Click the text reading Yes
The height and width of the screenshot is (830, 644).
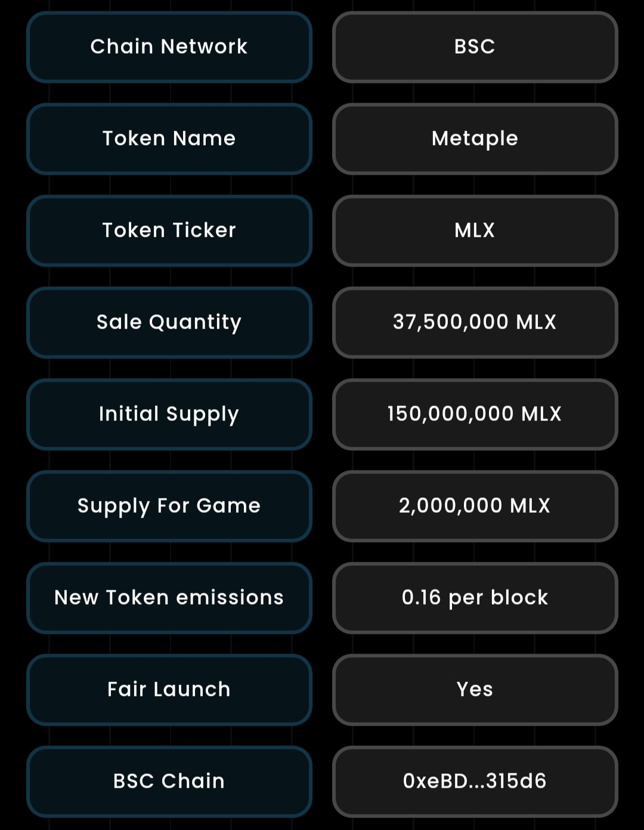[475, 690]
